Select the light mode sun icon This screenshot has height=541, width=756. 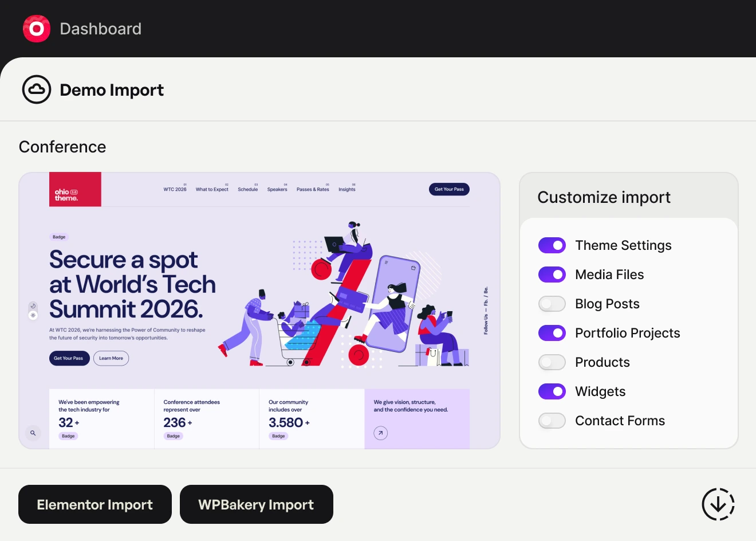[33, 315]
